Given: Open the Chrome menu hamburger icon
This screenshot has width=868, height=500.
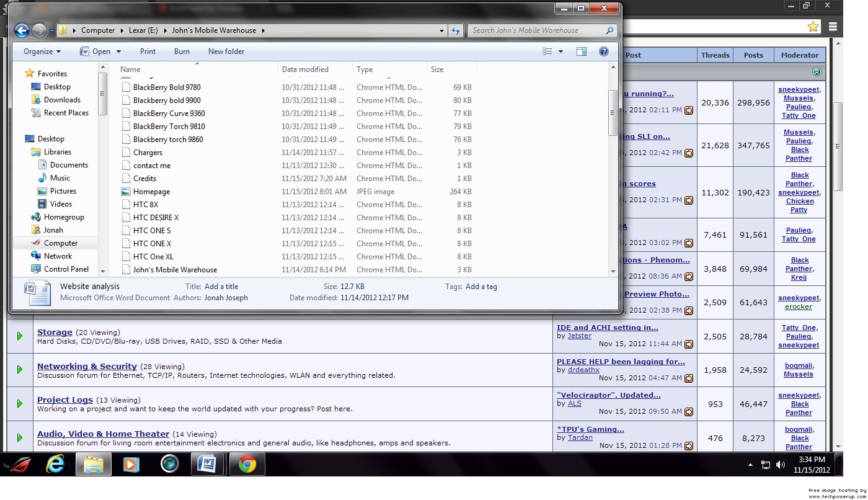Looking at the screenshot, I should coord(833,27).
